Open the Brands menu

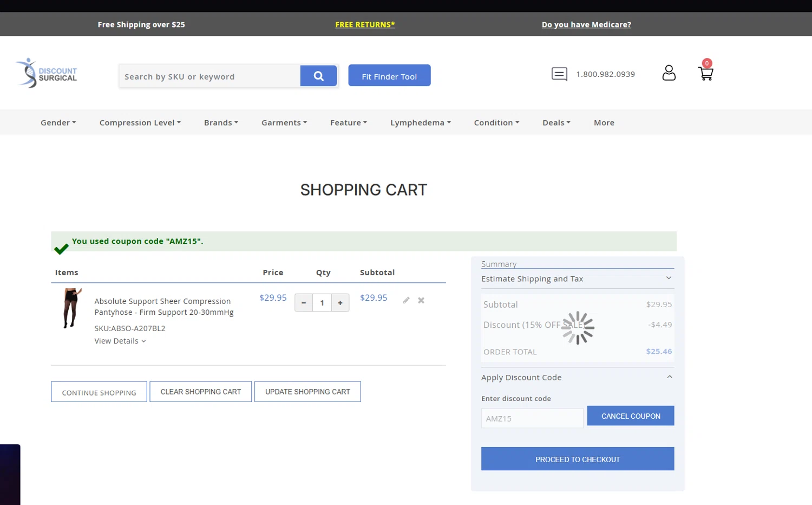221,122
